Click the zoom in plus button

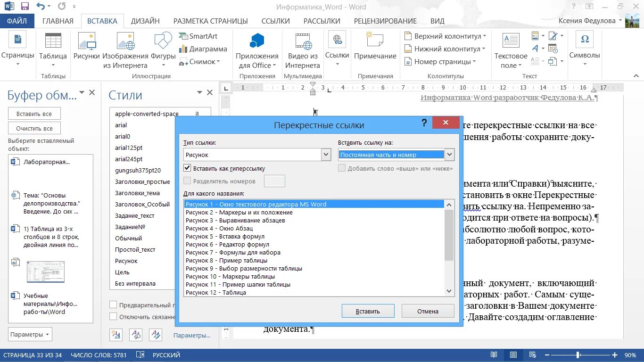[x=615, y=355]
